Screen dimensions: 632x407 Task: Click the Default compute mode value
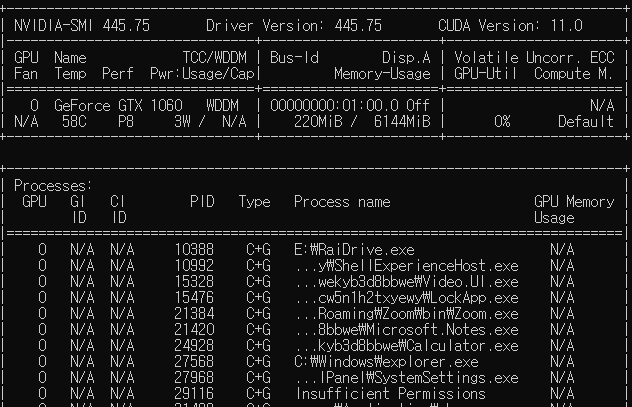click(x=586, y=122)
